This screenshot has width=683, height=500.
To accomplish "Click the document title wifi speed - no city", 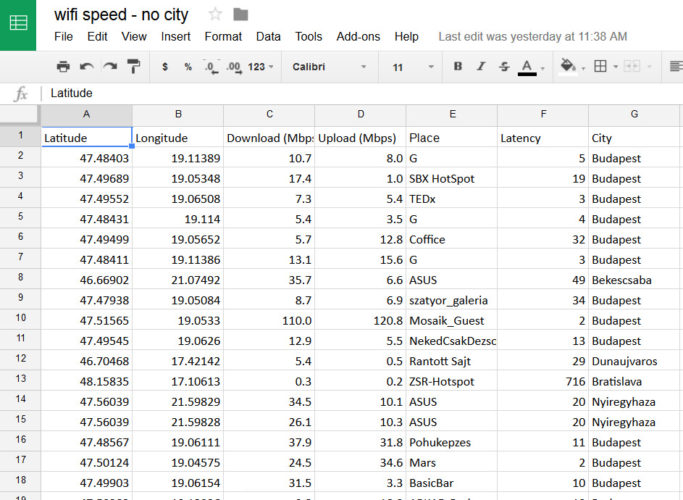I will coord(121,15).
